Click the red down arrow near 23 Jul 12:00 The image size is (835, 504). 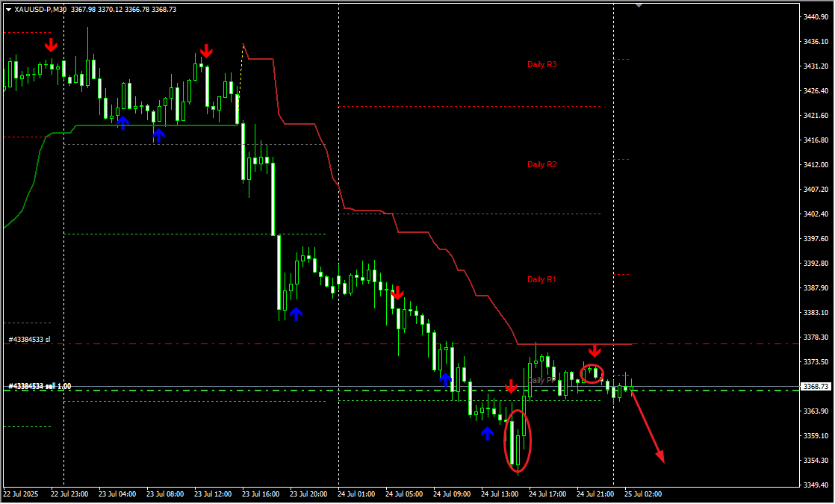206,51
